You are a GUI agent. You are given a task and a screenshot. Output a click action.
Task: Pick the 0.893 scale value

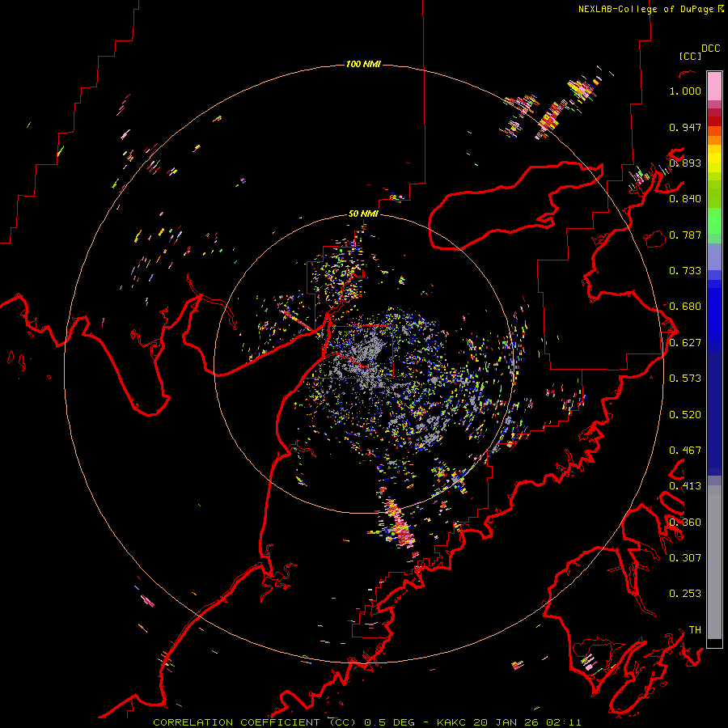point(685,163)
